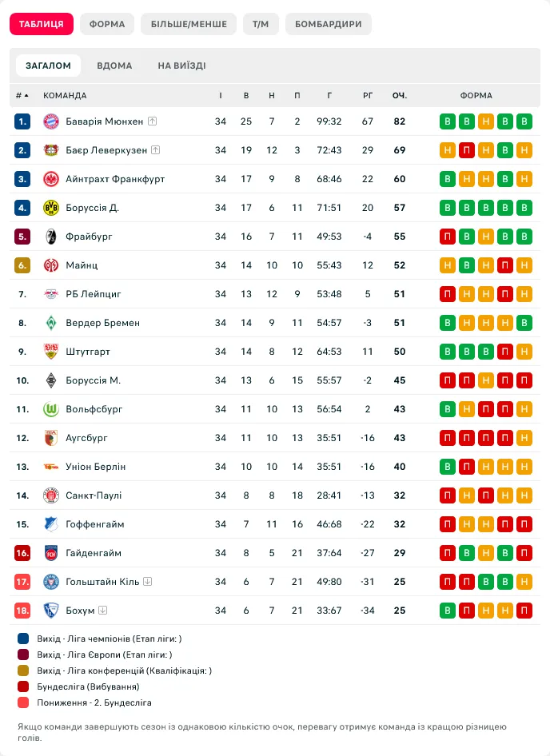The height and width of the screenshot is (756, 550).
Task: Click relegation arrow icon beside Бохум
Action: coord(103,610)
